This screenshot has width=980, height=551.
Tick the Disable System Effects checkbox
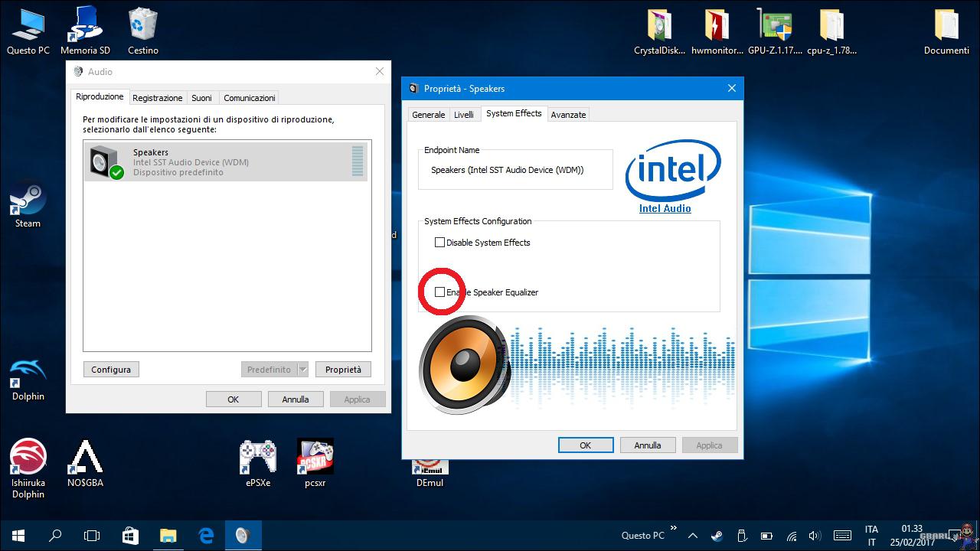tap(439, 243)
